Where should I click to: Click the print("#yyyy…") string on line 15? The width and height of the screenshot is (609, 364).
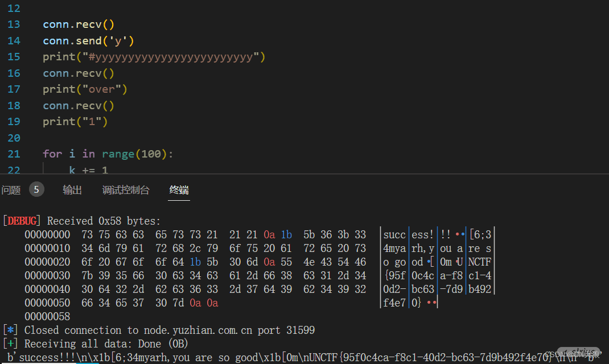click(171, 57)
